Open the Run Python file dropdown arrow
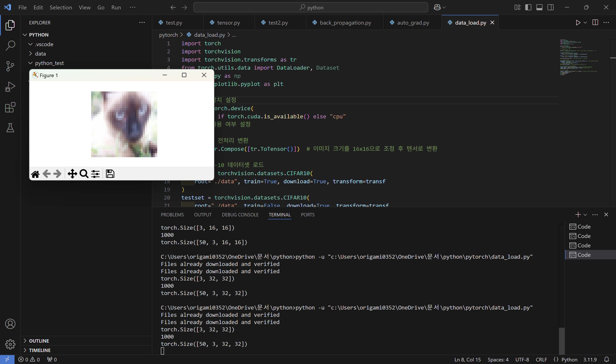Screen dimensions: 616x364 [x=585, y=23]
